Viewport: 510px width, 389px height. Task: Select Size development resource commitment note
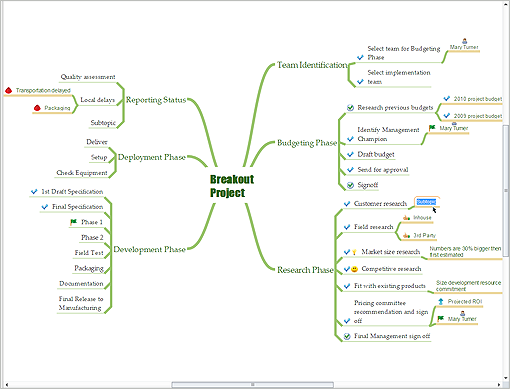click(x=468, y=286)
